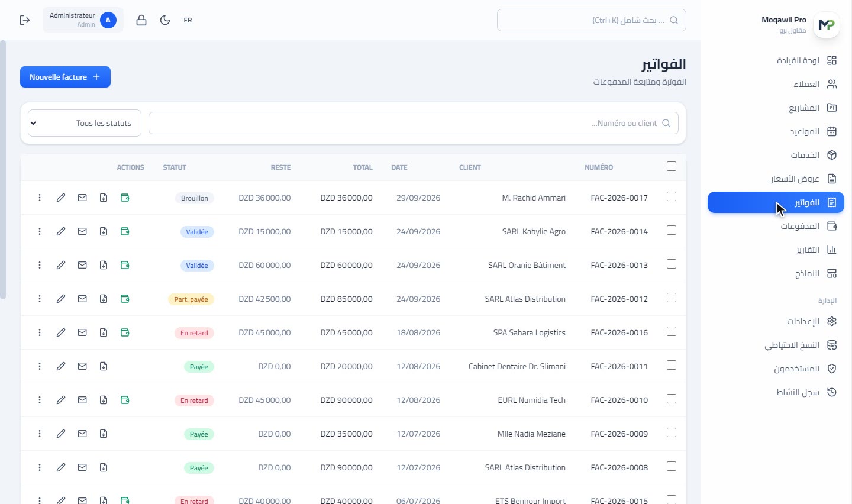Click the lock icon in the top bar

click(141, 20)
